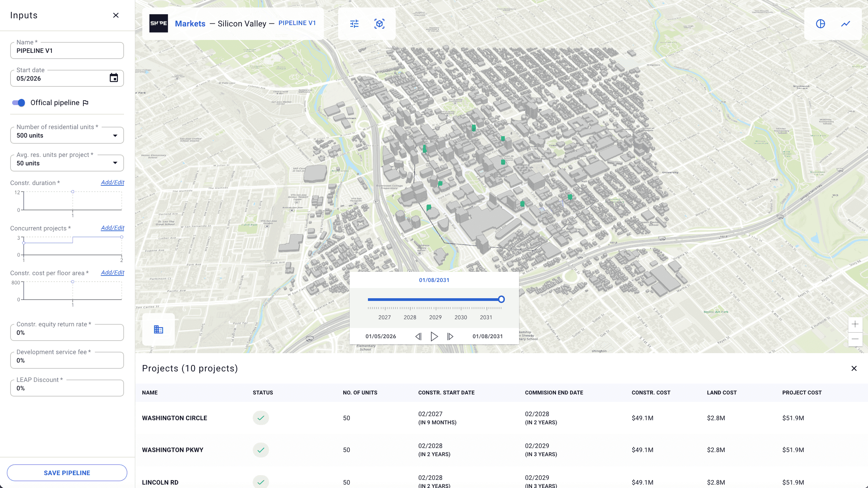
Task: Open the Start date calendar picker
Action: click(114, 78)
